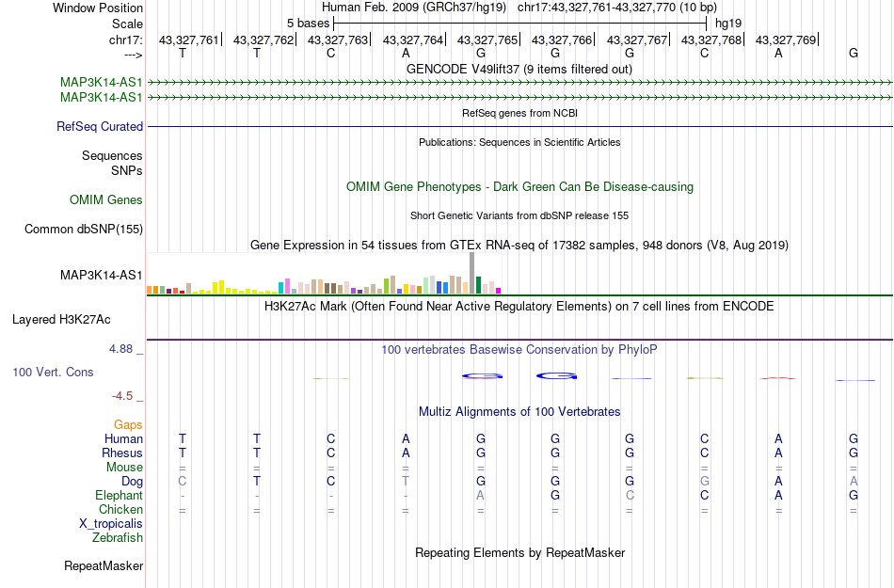Click the RefSeq Curated blue gene line
The height and width of the screenshot is (588, 894).
[x=519, y=126]
